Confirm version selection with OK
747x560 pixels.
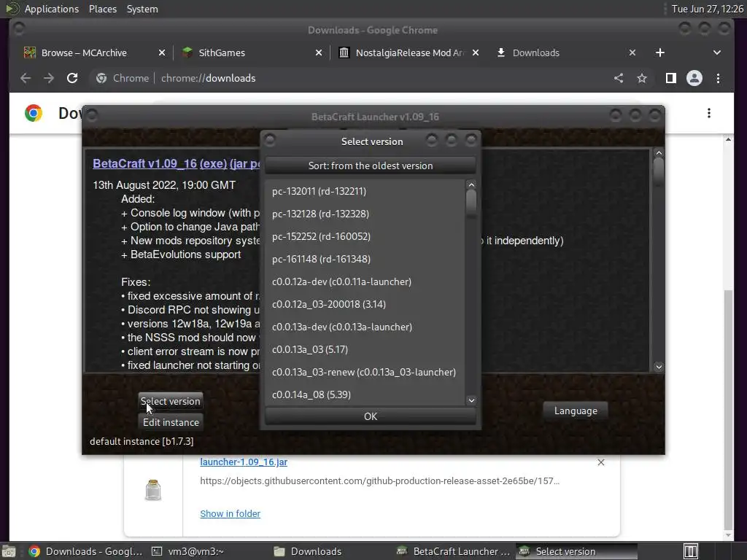coord(370,416)
